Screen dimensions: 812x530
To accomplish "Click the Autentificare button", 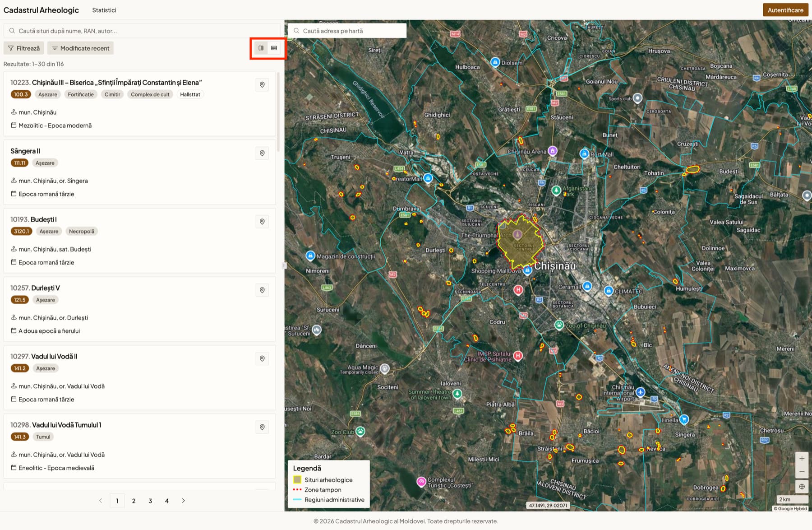I will pos(785,10).
